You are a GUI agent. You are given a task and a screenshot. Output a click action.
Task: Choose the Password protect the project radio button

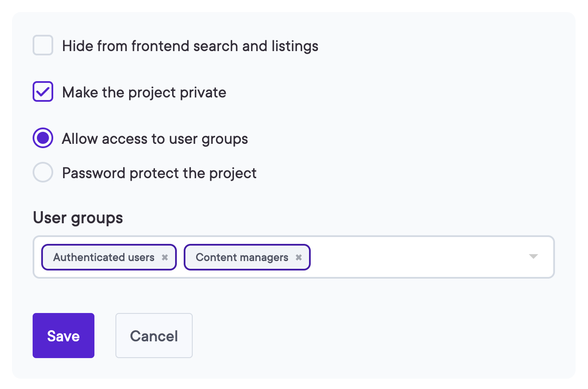pyautogui.click(x=43, y=173)
